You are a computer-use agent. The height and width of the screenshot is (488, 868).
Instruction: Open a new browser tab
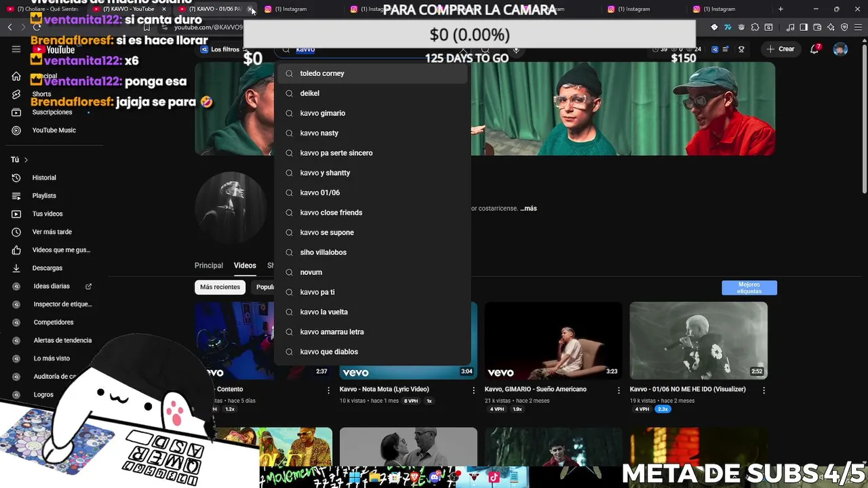pos(781,9)
